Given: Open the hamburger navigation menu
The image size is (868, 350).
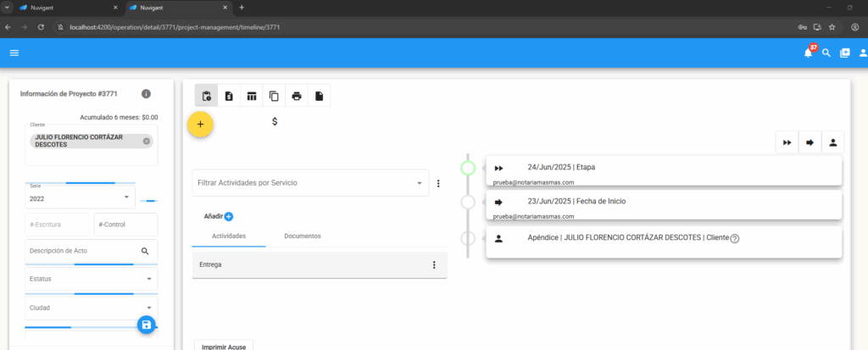Looking at the screenshot, I should click(14, 53).
